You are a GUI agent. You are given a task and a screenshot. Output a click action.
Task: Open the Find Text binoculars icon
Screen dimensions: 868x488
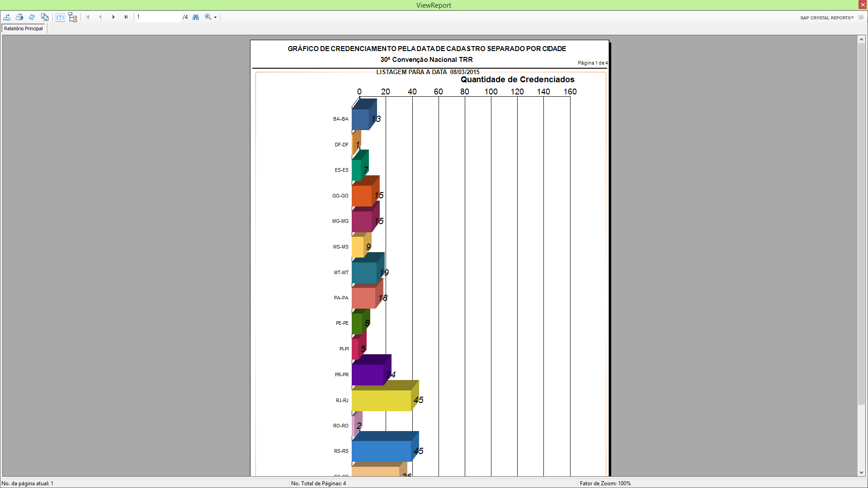pyautogui.click(x=196, y=17)
